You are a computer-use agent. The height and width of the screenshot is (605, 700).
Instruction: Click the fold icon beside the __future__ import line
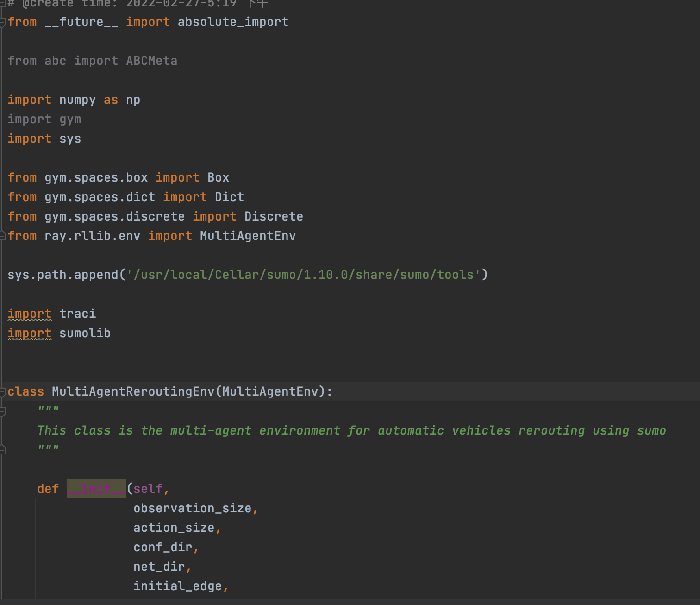pyautogui.click(x=3, y=21)
